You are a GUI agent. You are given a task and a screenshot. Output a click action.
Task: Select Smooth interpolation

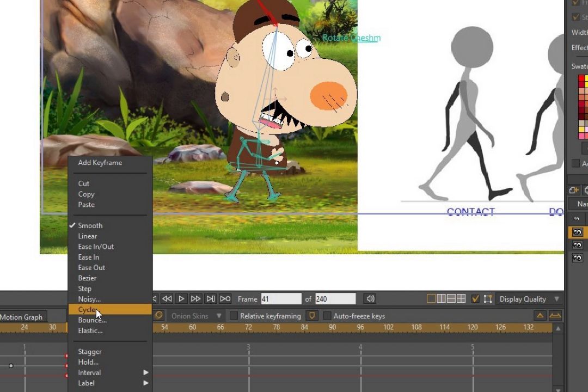110,225
